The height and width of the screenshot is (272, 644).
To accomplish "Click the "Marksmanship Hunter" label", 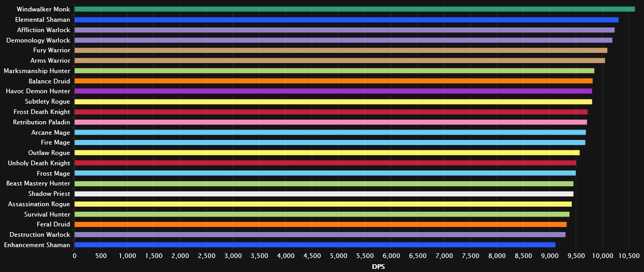I will (37, 71).
